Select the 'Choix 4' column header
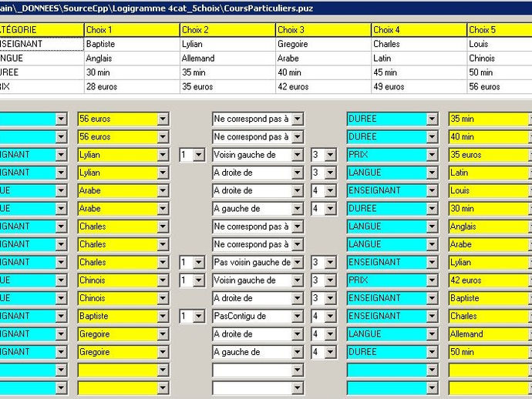Viewport: 532px width, 399px height. (419, 30)
